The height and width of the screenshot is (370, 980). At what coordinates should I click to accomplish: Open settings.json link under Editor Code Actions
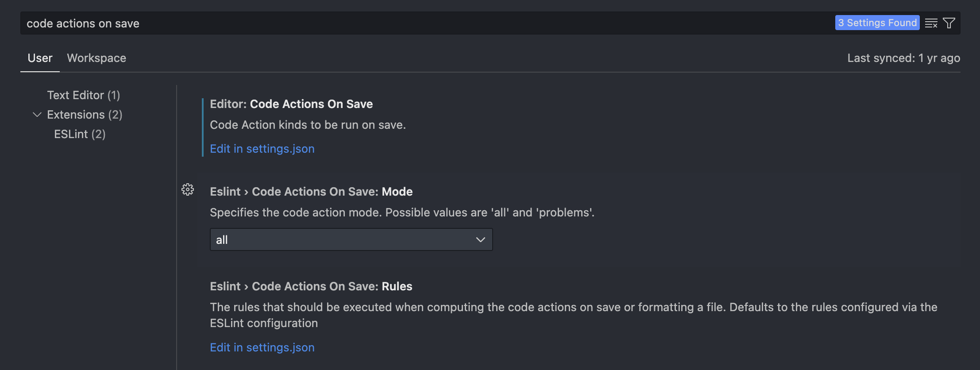[262, 149]
